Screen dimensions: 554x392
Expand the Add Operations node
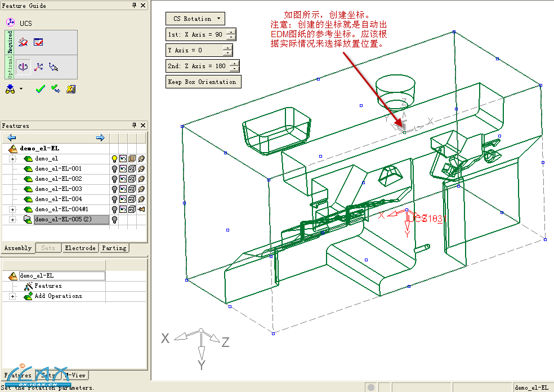(x=12, y=296)
